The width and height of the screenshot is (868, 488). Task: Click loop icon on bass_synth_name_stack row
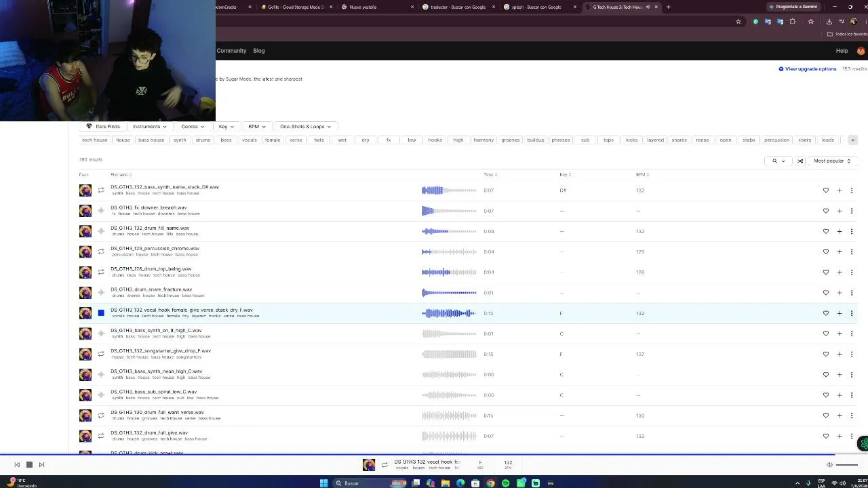[x=101, y=190]
